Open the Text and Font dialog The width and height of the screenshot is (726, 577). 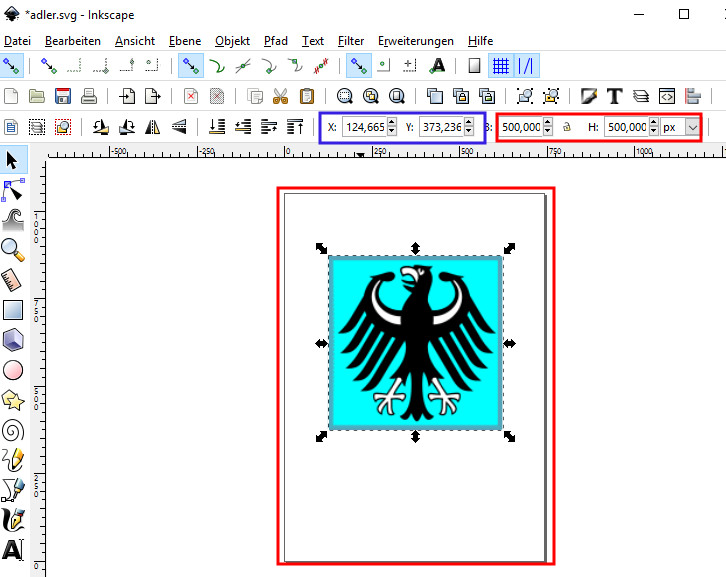[x=614, y=96]
